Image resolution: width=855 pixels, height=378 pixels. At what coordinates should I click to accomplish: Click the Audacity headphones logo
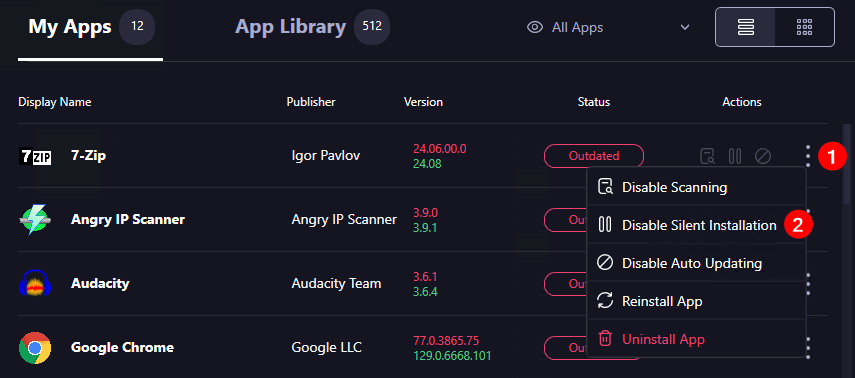pos(35,284)
